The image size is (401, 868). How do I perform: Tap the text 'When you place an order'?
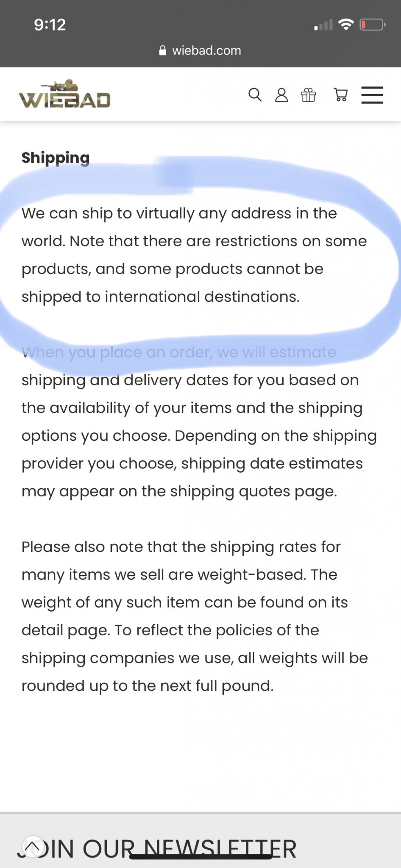point(117,352)
